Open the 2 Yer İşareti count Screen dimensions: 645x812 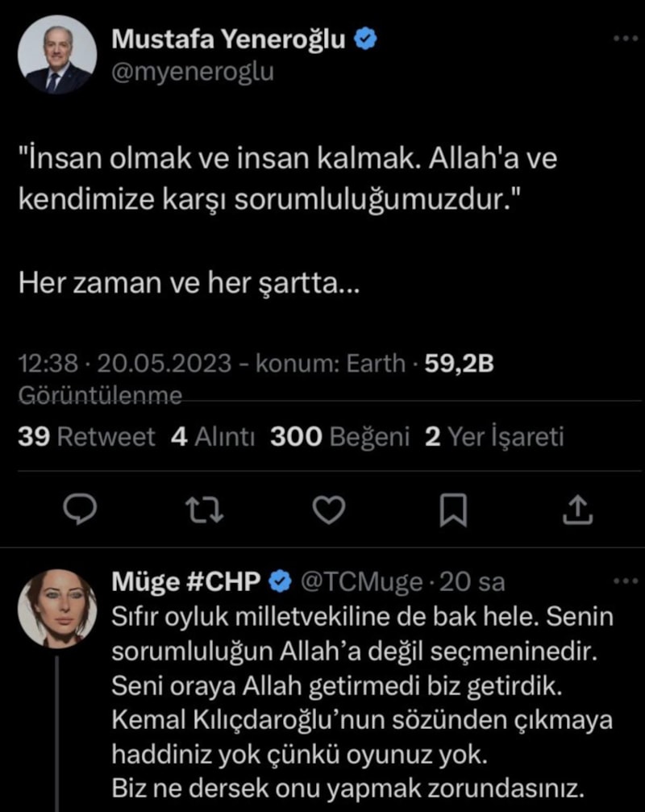(x=493, y=437)
